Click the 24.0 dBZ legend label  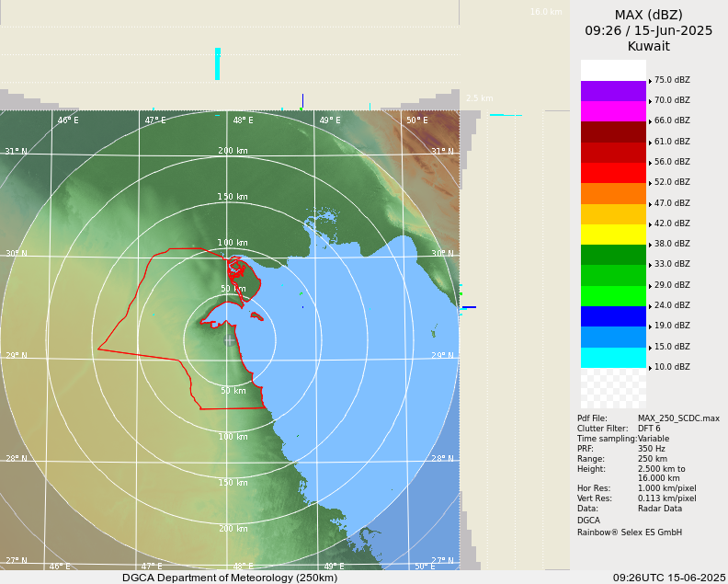(x=672, y=305)
